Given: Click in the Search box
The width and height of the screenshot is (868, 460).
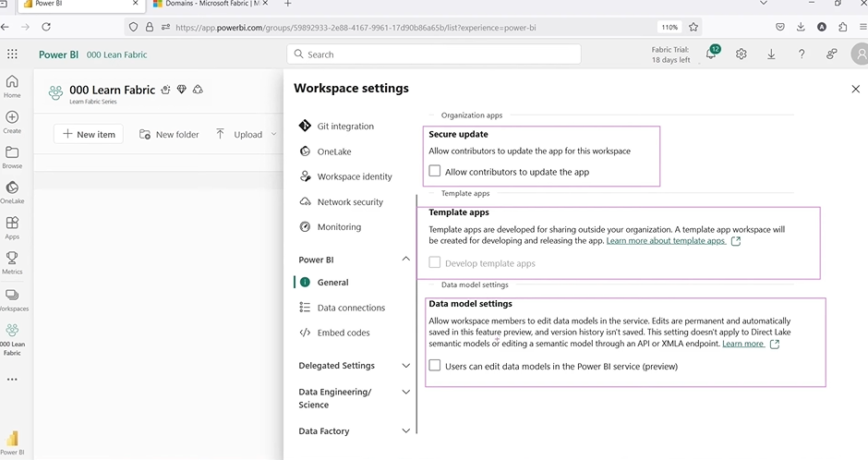Looking at the screenshot, I should pyautogui.click(x=434, y=54).
